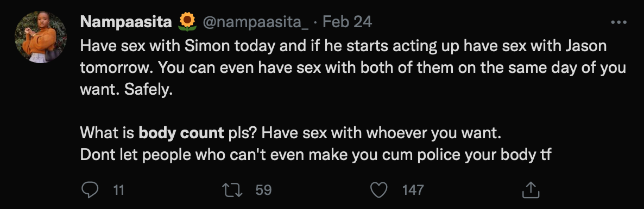Retweet this post using the retweet icon
The image size is (644, 209).
coord(232,189)
